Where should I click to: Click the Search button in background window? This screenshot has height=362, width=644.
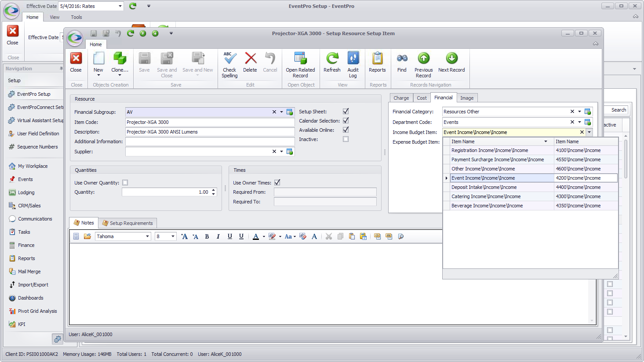click(x=619, y=110)
